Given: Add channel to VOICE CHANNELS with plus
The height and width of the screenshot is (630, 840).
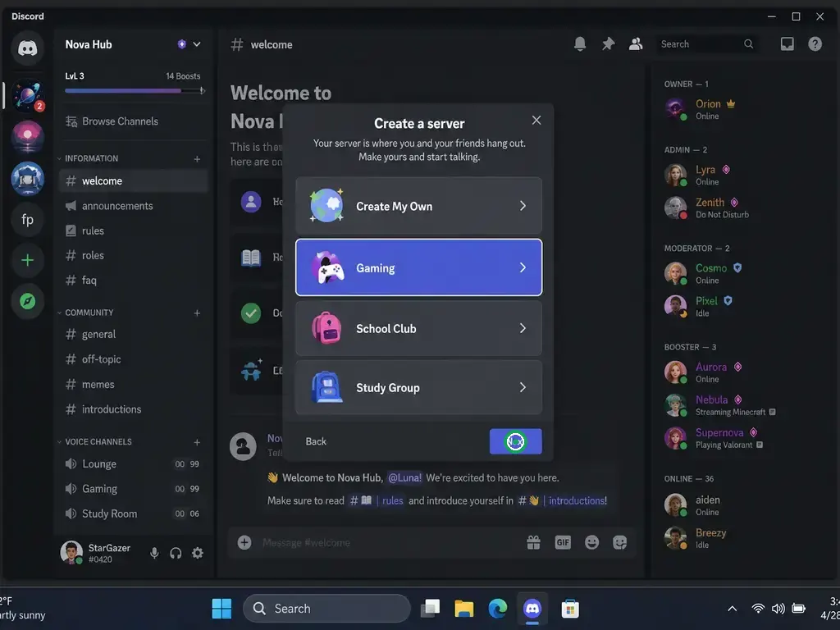Looking at the screenshot, I should coord(197,442).
